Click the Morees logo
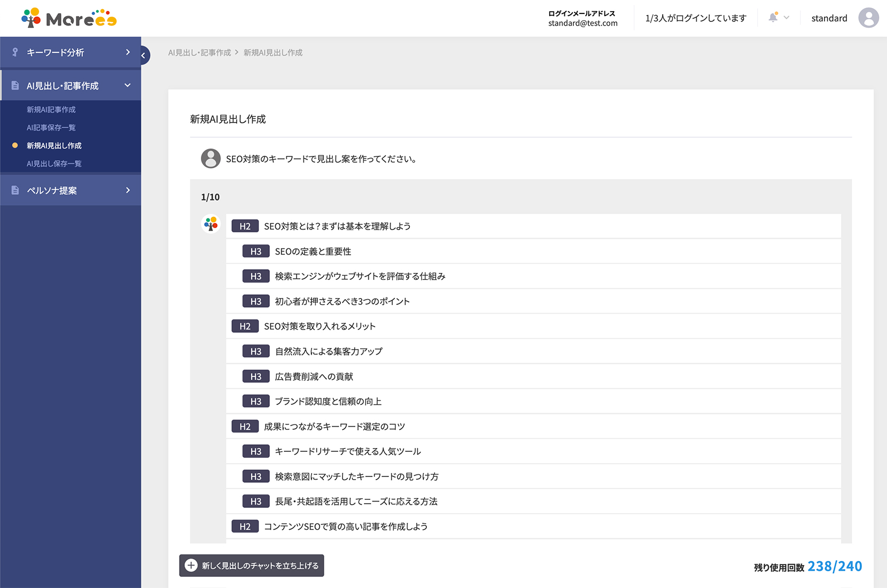This screenshot has height=588, width=887. pos(69,18)
